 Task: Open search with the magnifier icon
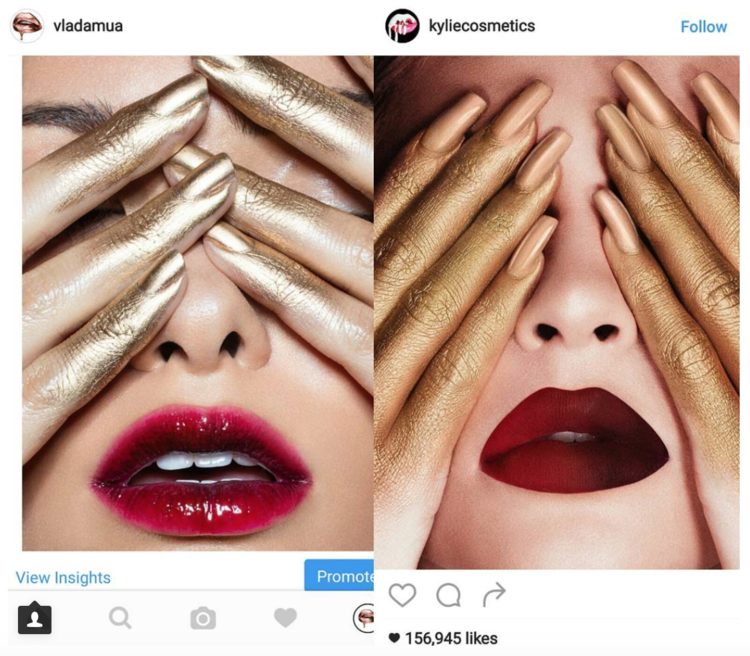(x=120, y=618)
